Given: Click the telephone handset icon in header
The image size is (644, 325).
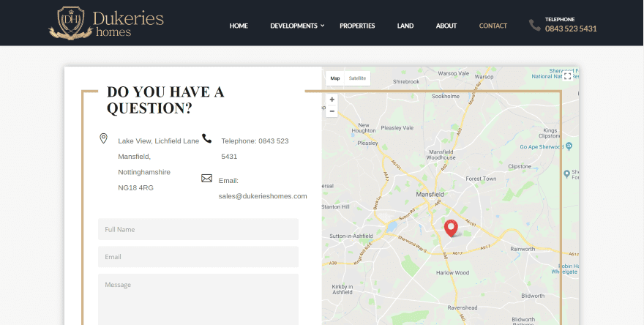Looking at the screenshot, I should coord(535,25).
